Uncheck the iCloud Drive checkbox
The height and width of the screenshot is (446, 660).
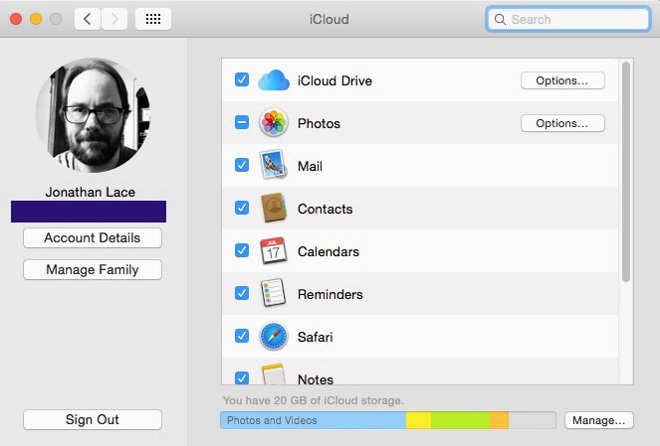(x=242, y=80)
